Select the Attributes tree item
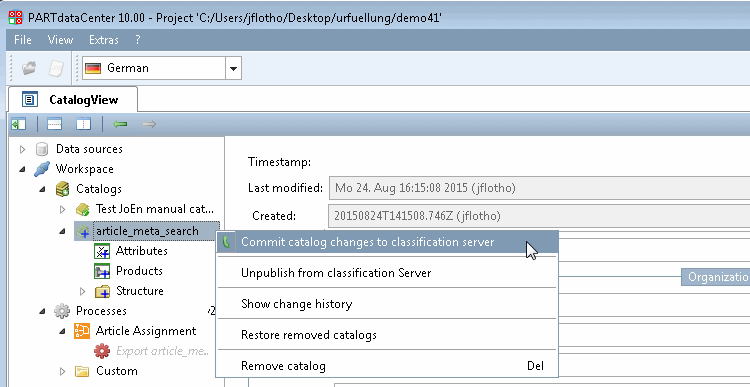This screenshot has width=750, height=387. [142, 251]
